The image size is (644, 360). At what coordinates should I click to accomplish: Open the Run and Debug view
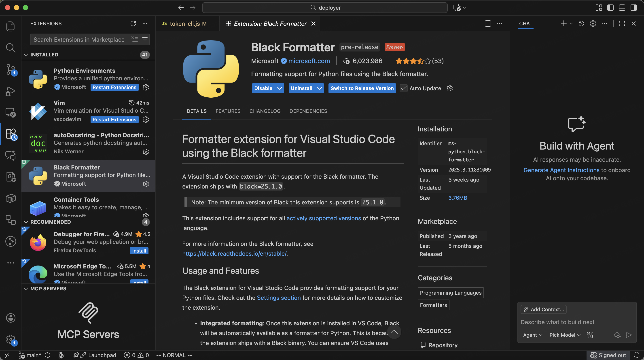[x=11, y=91]
